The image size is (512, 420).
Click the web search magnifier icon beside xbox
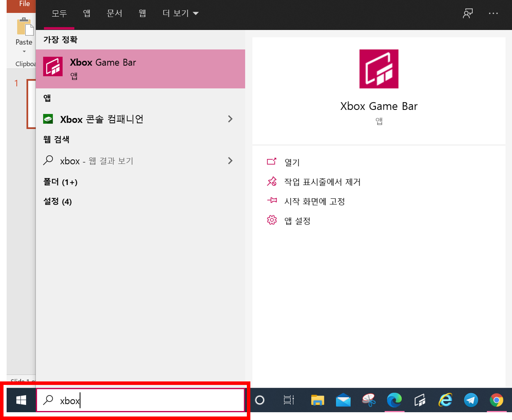[x=48, y=160]
